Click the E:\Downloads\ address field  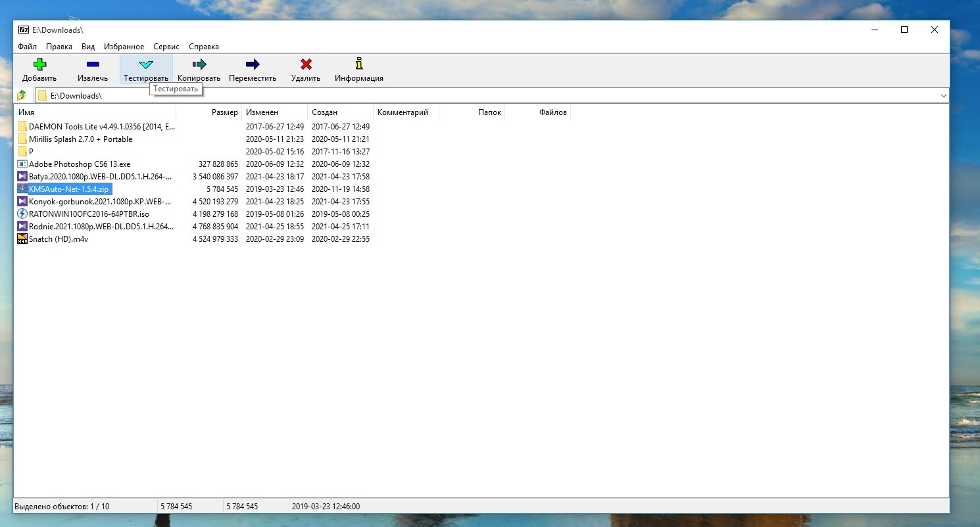(460, 96)
